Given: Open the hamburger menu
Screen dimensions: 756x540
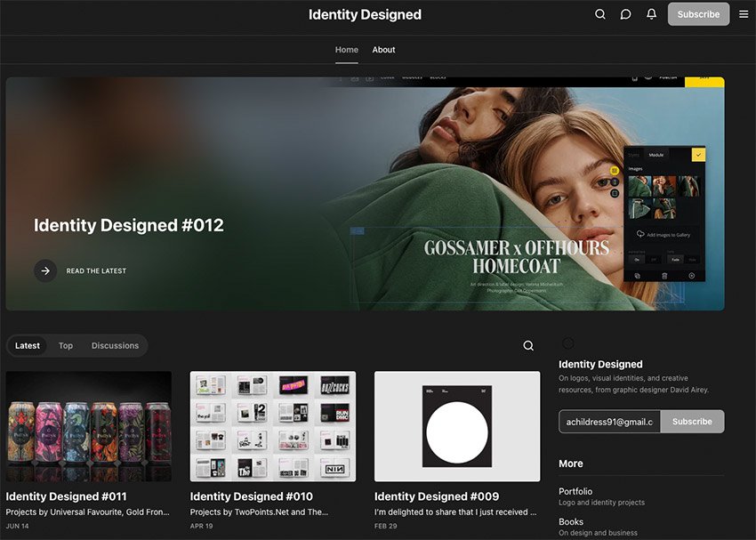Looking at the screenshot, I should coord(744,14).
